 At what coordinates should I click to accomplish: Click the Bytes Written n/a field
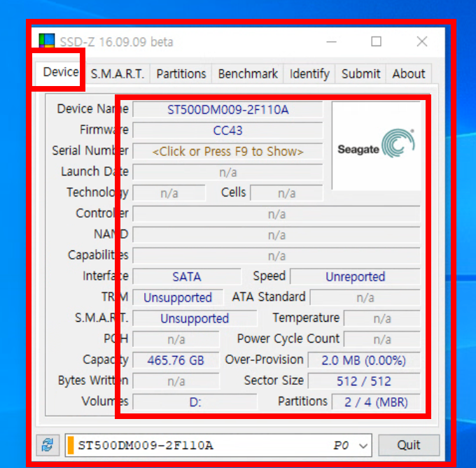point(176,381)
